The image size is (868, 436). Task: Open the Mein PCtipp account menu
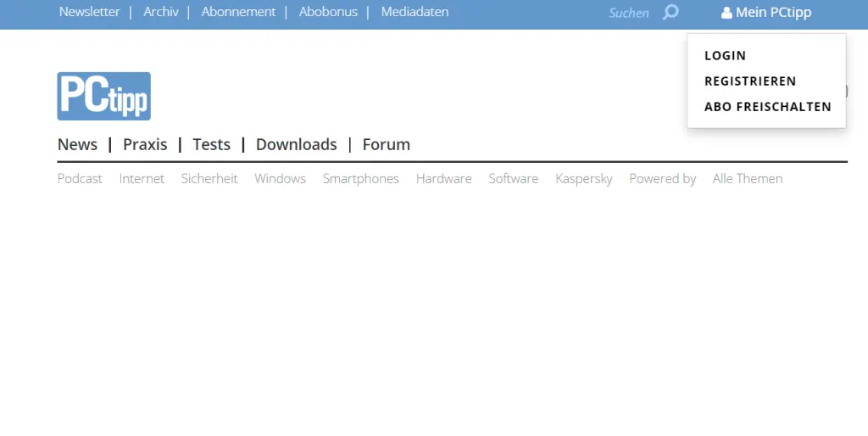point(766,13)
